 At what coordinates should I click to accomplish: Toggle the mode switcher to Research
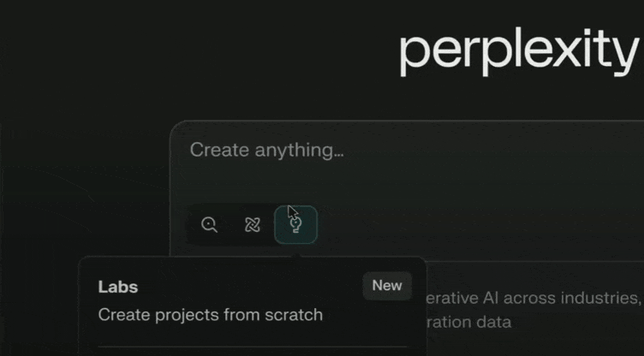coord(252,225)
